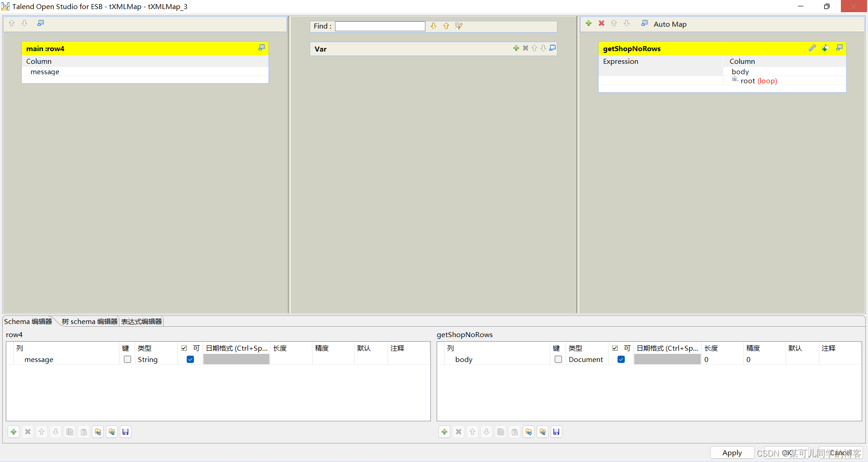868x462 pixels.
Task: Minimize all output tables beside Auto Map
Action: [645, 23]
